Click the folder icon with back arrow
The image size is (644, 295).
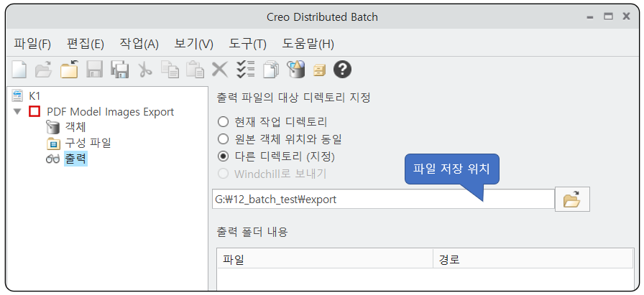(x=69, y=70)
